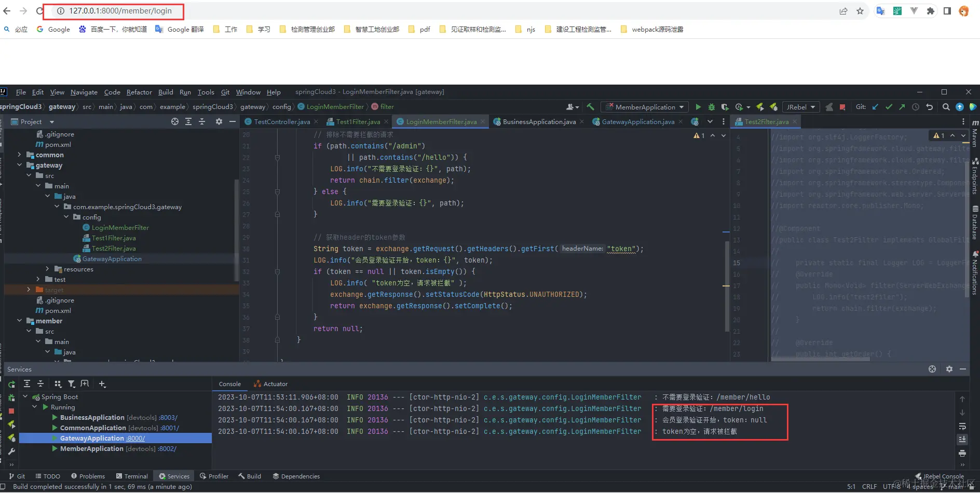Open BusinessApplication :8003/ port link
The width and height of the screenshot is (980, 493).
[168, 417]
